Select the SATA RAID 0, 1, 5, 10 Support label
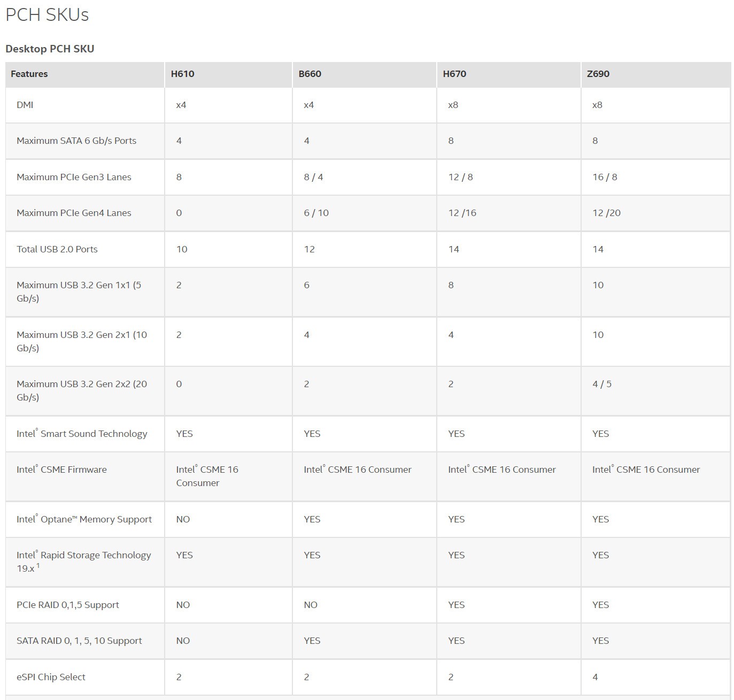734x700 pixels. 79,641
